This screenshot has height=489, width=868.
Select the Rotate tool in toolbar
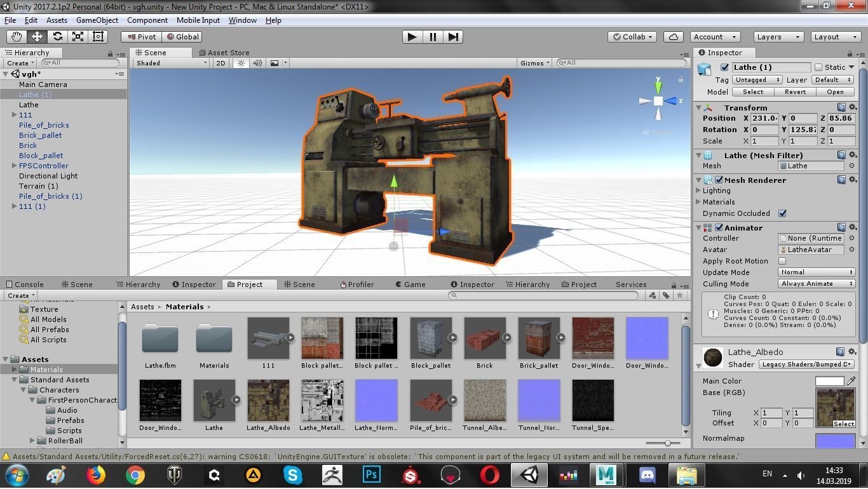(x=57, y=37)
